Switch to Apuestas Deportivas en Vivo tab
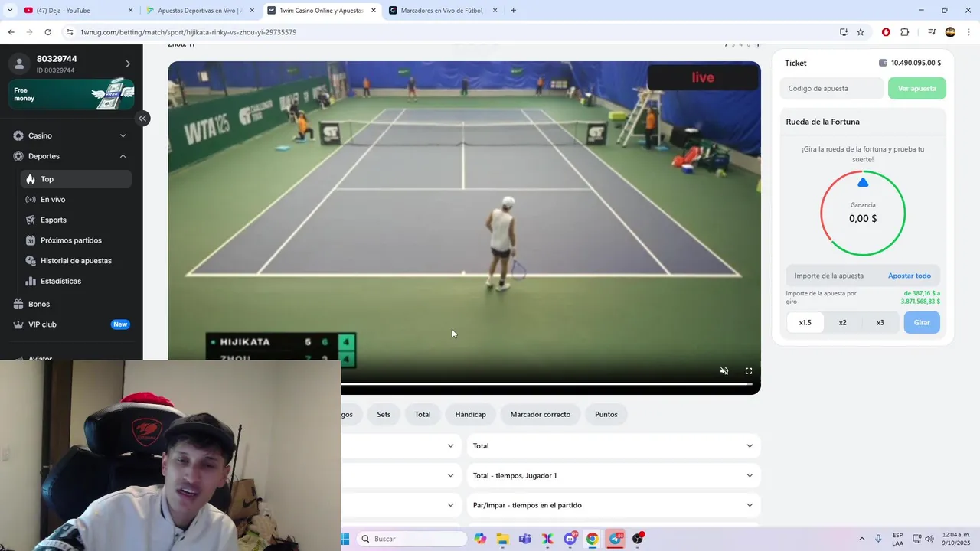The image size is (980, 551). 201,11
